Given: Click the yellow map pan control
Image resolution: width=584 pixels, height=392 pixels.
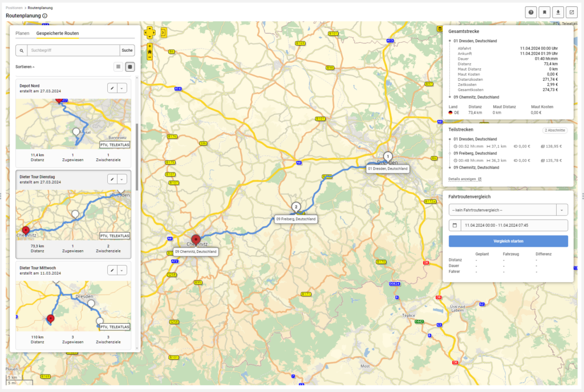Looking at the screenshot, I should (149, 32).
